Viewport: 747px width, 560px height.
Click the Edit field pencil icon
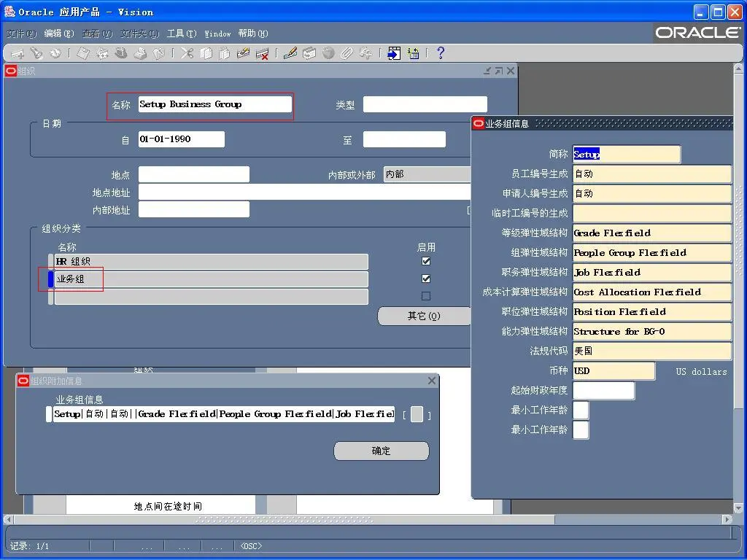coord(290,53)
